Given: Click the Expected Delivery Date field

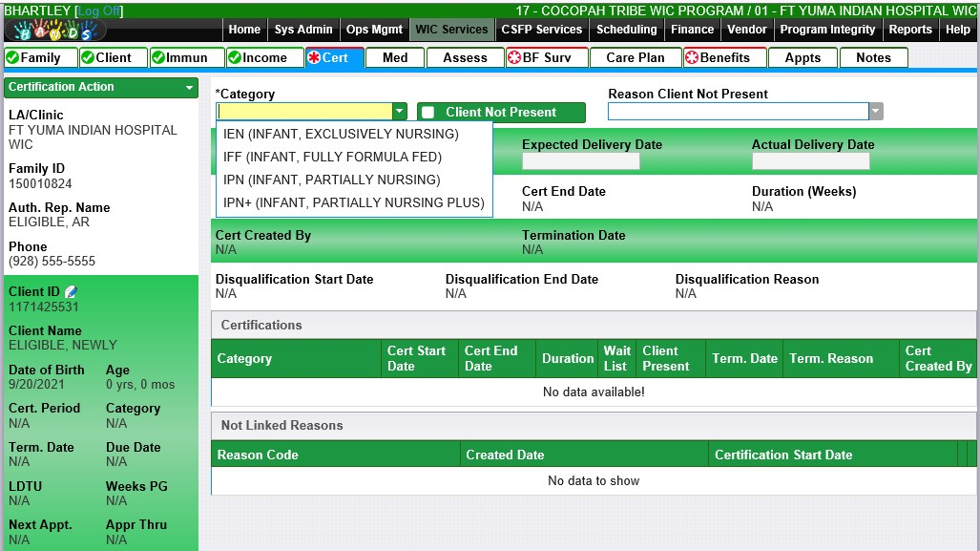Looking at the screenshot, I should tap(580, 161).
